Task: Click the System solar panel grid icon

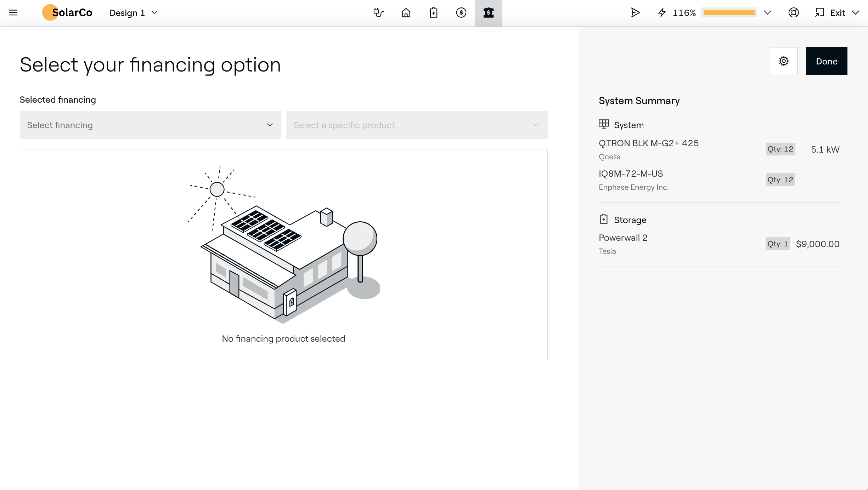Action: coord(604,124)
